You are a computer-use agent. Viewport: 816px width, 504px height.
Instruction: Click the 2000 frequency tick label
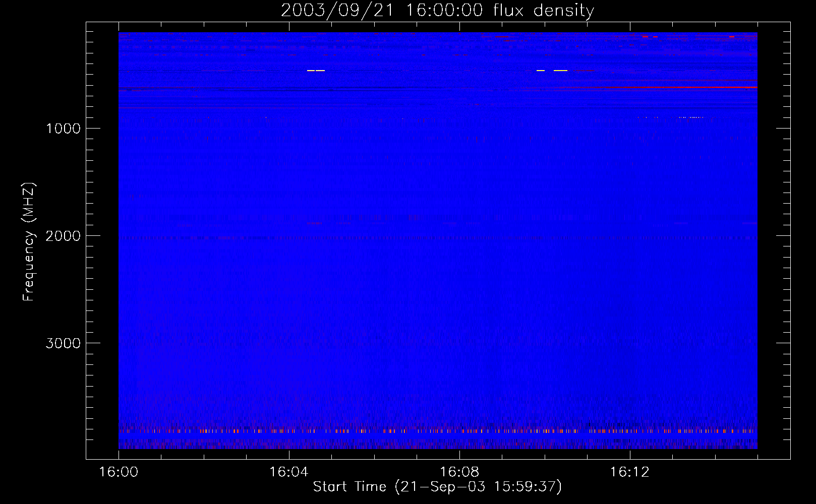click(x=63, y=236)
